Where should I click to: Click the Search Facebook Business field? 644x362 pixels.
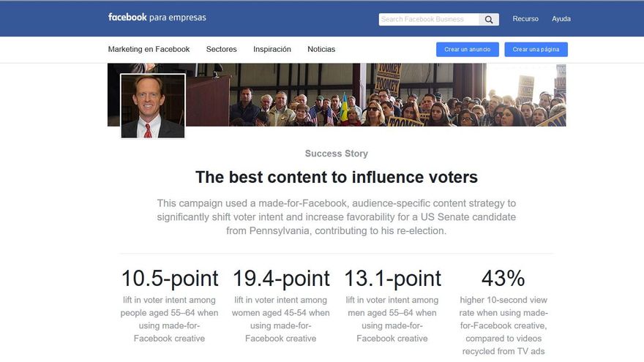428,20
